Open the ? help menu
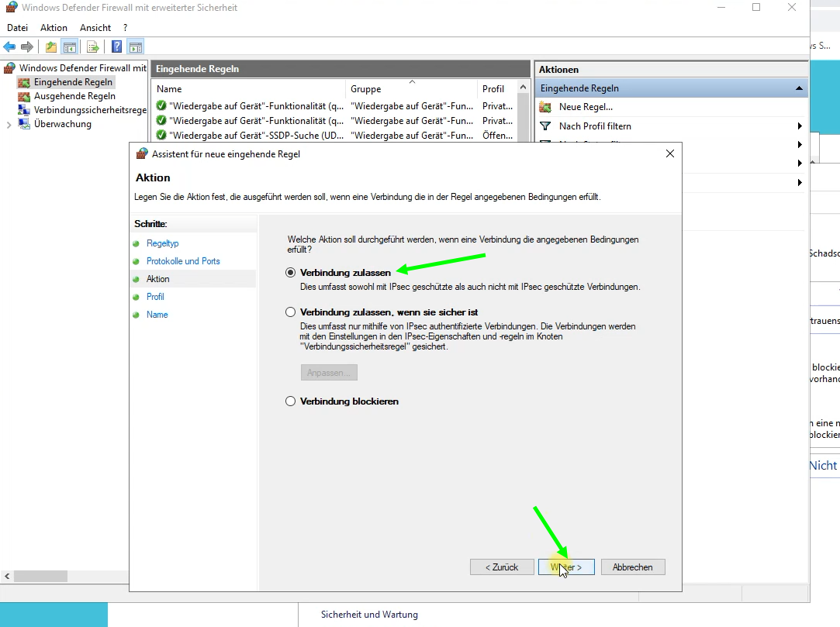Image resolution: width=840 pixels, height=627 pixels. pos(126,28)
